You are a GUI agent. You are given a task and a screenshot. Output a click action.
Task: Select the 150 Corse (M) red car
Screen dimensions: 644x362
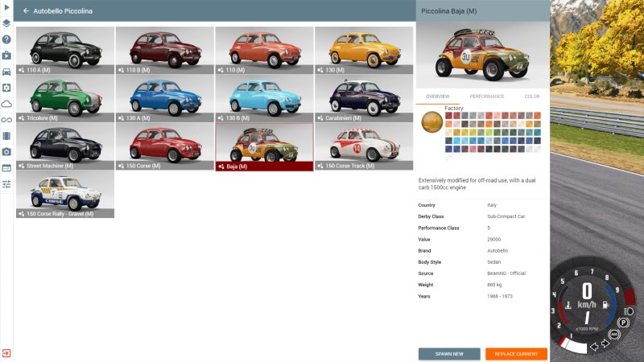[165, 146]
